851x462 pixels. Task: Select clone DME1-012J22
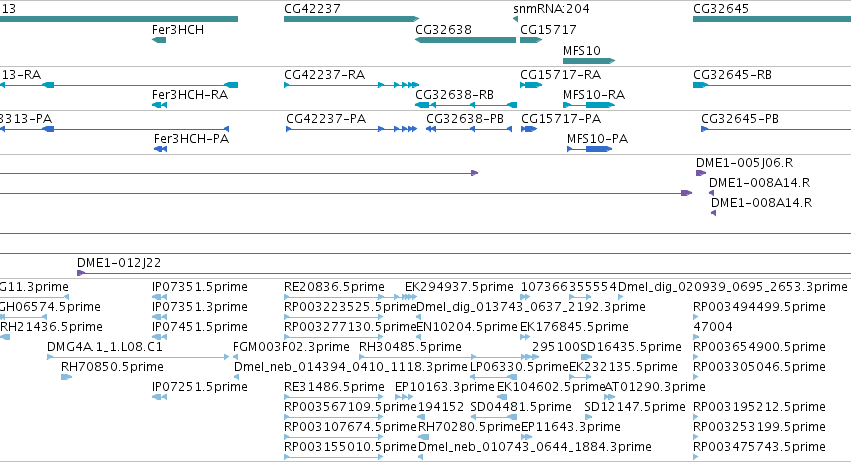119,263
